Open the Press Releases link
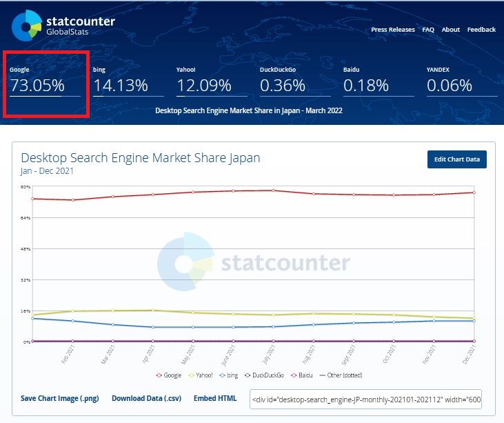504x423 pixels. click(393, 30)
